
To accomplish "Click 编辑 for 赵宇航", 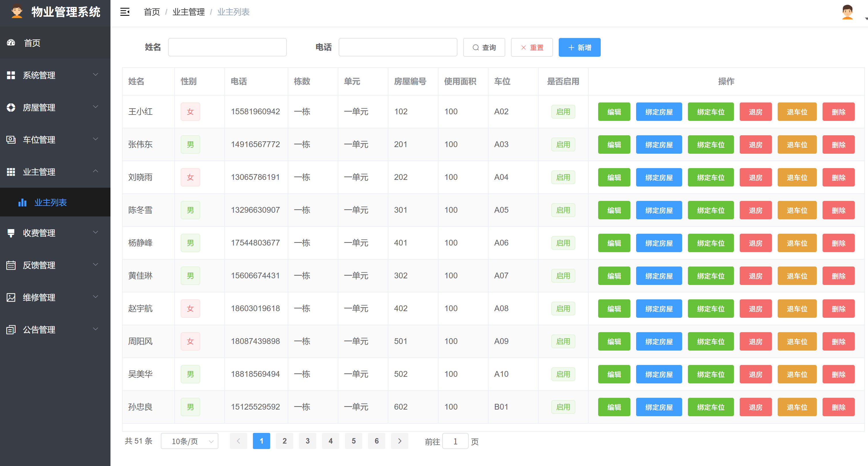I will (x=614, y=309).
